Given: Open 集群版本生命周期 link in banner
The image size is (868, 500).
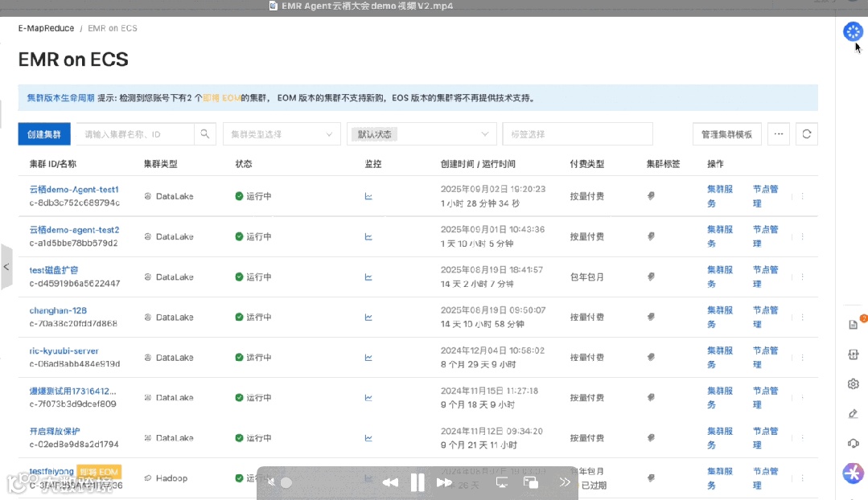Looking at the screenshot, I should [61, 98].
